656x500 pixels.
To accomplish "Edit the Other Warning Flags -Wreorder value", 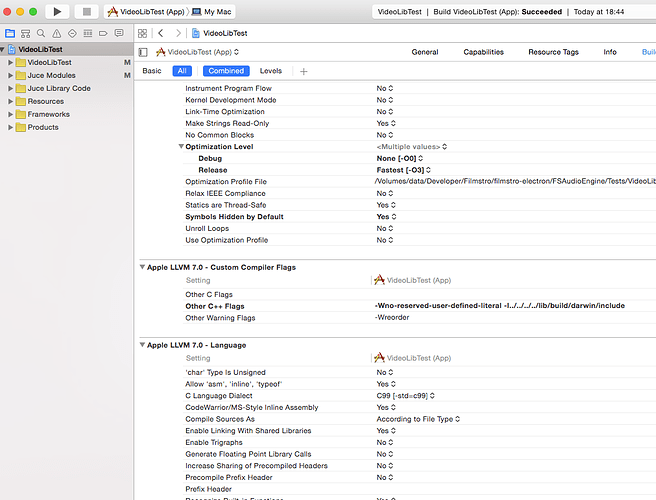I will coord(392,318).
